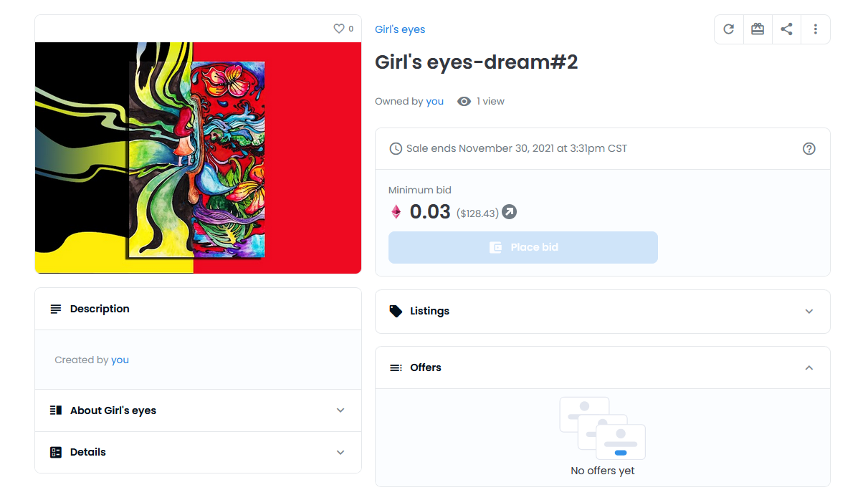
Task: Open the NFT artwork image
Action: [x=198, y=158]
